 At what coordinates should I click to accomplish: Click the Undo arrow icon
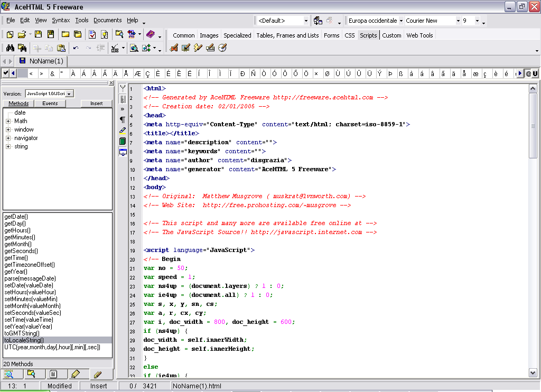[x=76, y=48]
